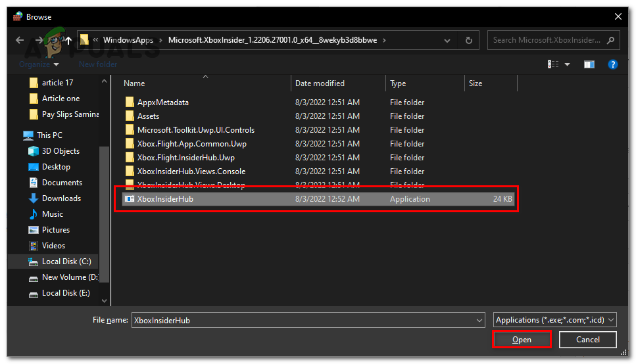Click the Back navigation arrow

click(20, 40)
